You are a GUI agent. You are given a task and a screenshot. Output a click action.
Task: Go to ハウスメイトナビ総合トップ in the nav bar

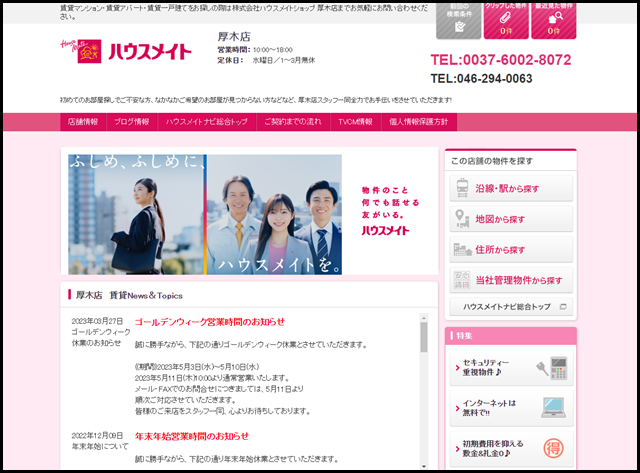[207, 122]
